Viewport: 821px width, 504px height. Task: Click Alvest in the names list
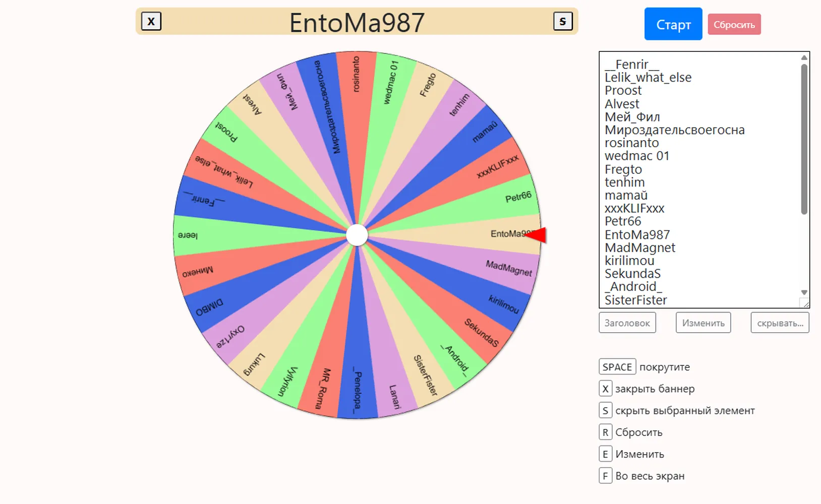pyautogui.click(x=622, y=104)
